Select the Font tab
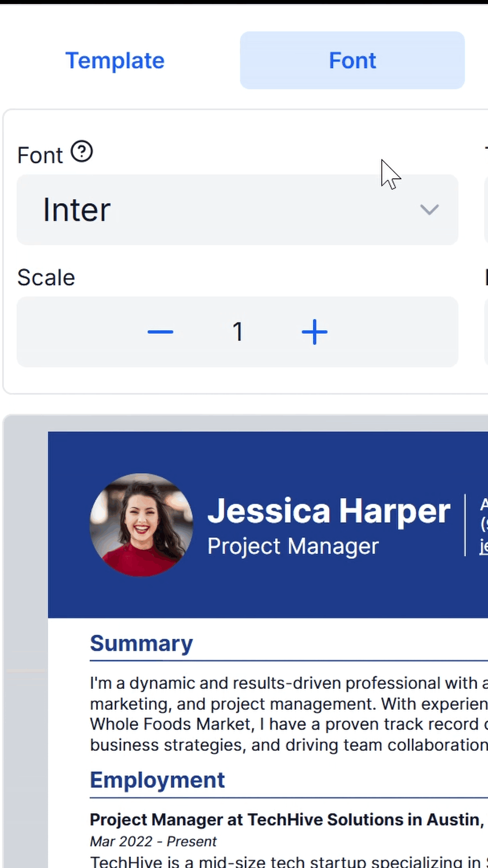488x868 pixels. click(352, 61)
